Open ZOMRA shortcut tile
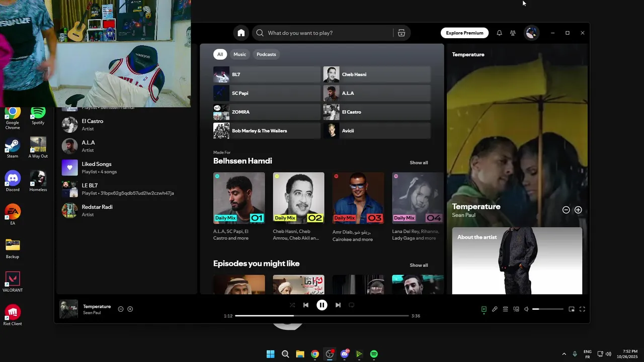The height and width of the screenshot is (362, 644). [267, 112]
